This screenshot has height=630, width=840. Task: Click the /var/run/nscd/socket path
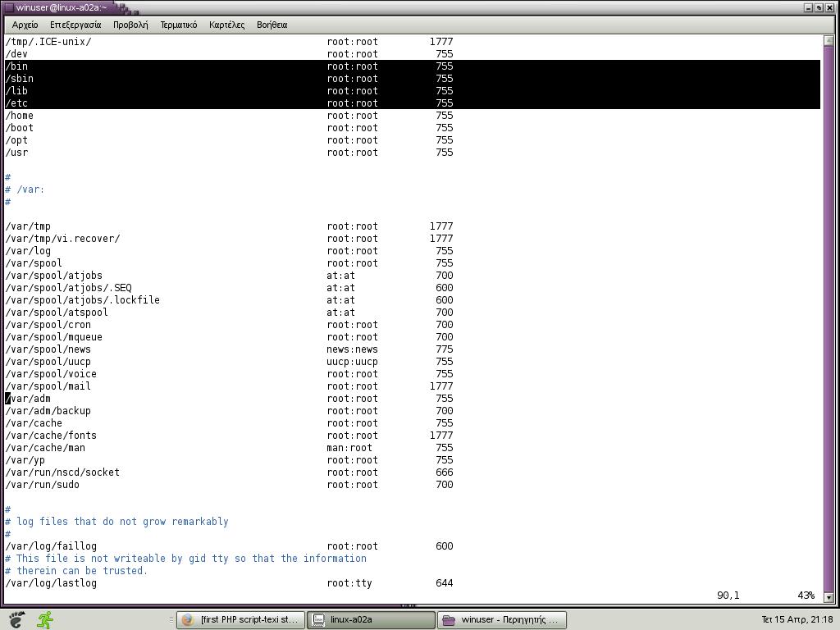[x=62, y=473]
